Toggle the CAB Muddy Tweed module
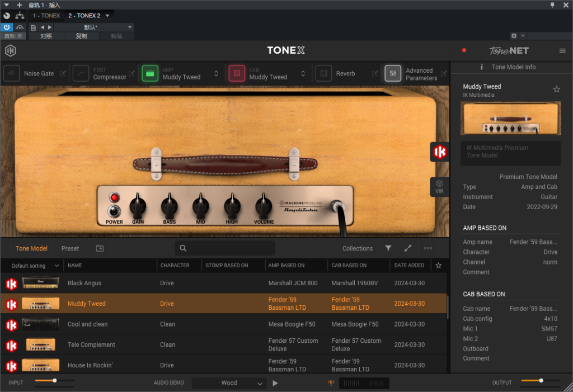This screenshot has width=573, height=392. [237, 73]
